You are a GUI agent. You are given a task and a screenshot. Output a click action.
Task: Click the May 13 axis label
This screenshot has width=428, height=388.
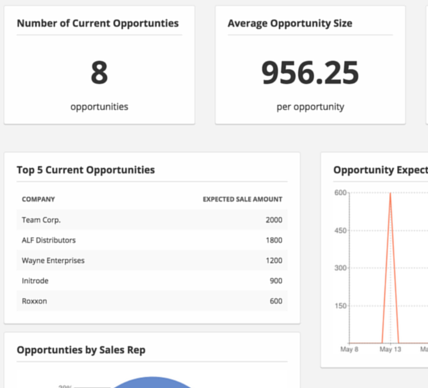pos(390,349)
